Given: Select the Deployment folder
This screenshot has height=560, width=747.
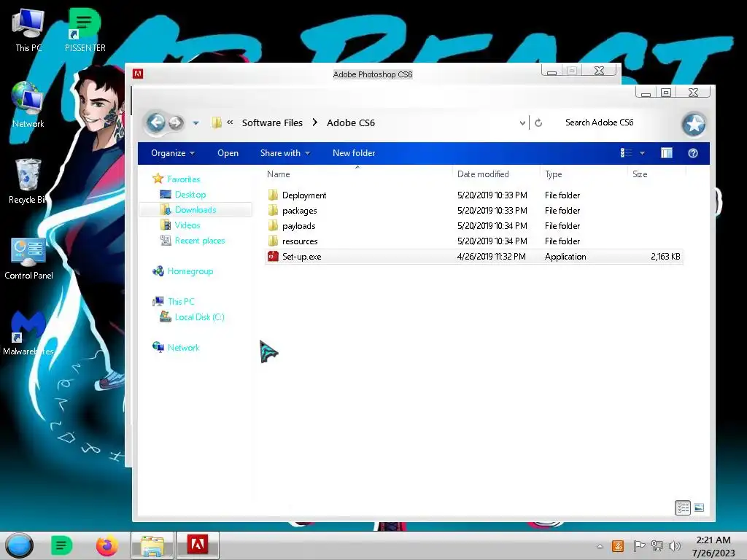Looking at the screenshot, I should pyautogui.click(x=304, y=195).
